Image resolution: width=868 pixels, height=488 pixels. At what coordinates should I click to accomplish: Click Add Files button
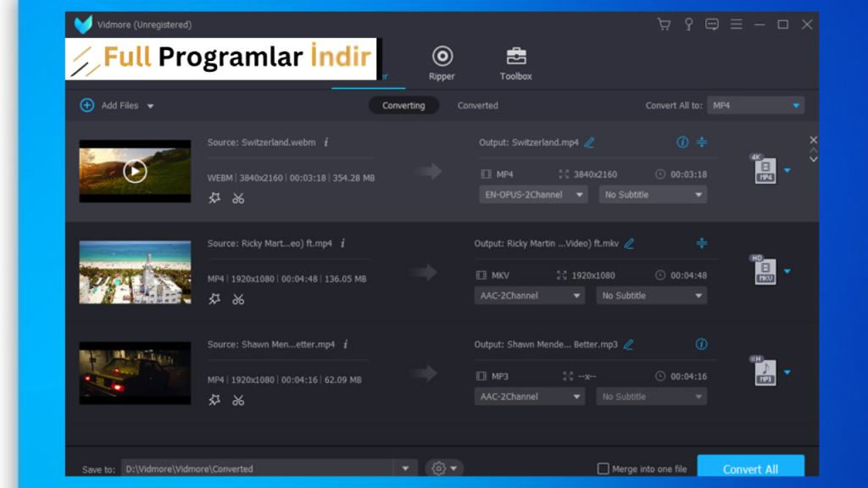(x=110, y=105)
